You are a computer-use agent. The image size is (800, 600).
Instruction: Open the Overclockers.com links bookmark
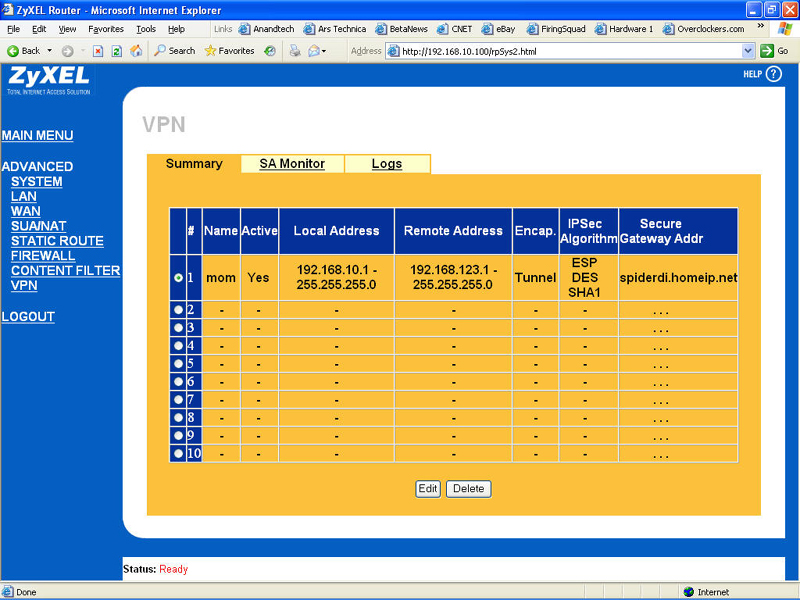point(704,29)
